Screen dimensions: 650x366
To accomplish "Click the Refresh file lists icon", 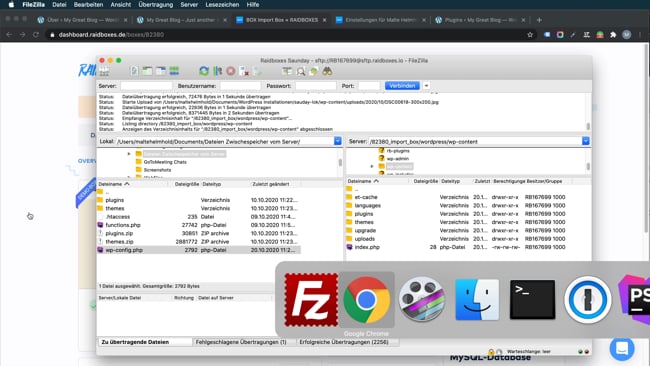I will [x=204, y=71].
